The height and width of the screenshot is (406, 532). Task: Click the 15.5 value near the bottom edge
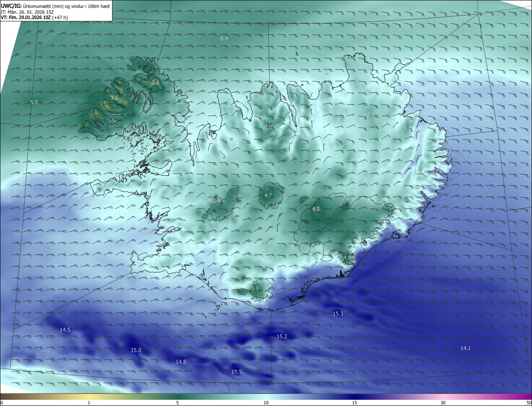pos(236,372)
